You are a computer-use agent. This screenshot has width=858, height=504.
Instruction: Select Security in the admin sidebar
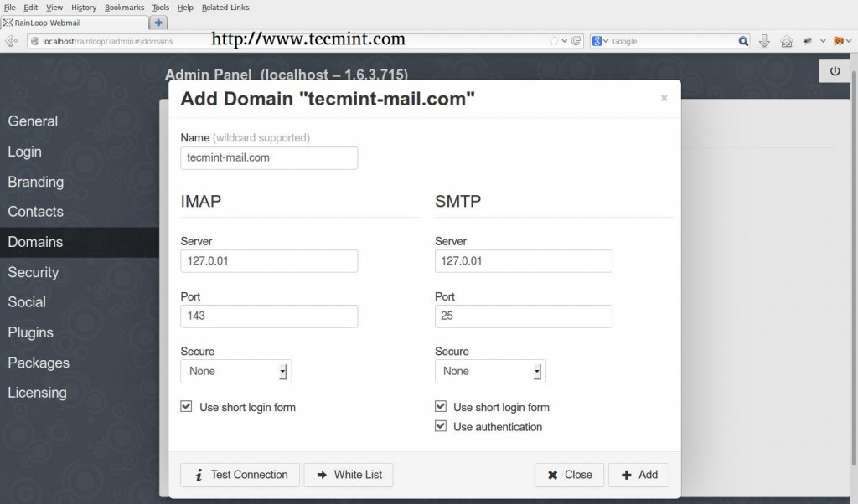[34, 272]
